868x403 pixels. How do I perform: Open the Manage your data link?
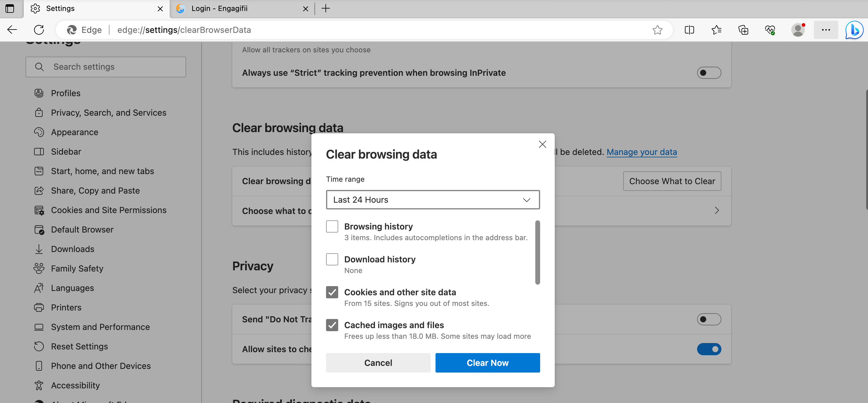[x=641, y=152]
